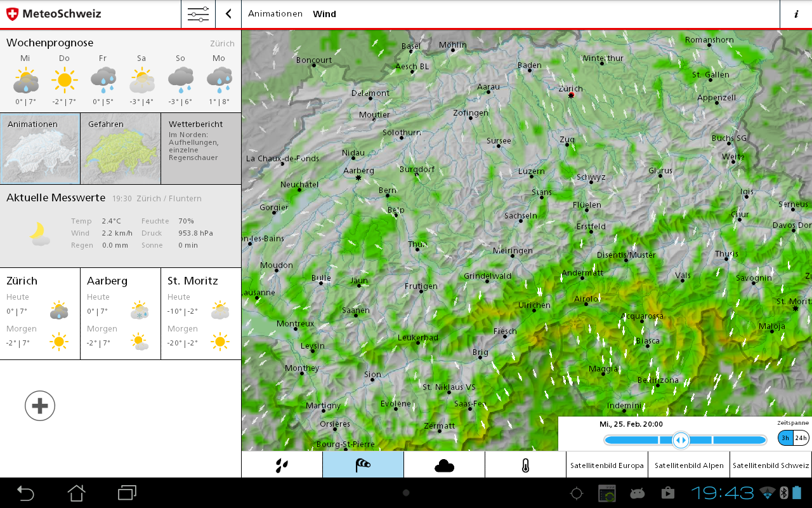This screenshot has width=812, height=508.
Task: Click the MeteoSchweiz logo
Action: pyautogui.click(x=54, y=14)
